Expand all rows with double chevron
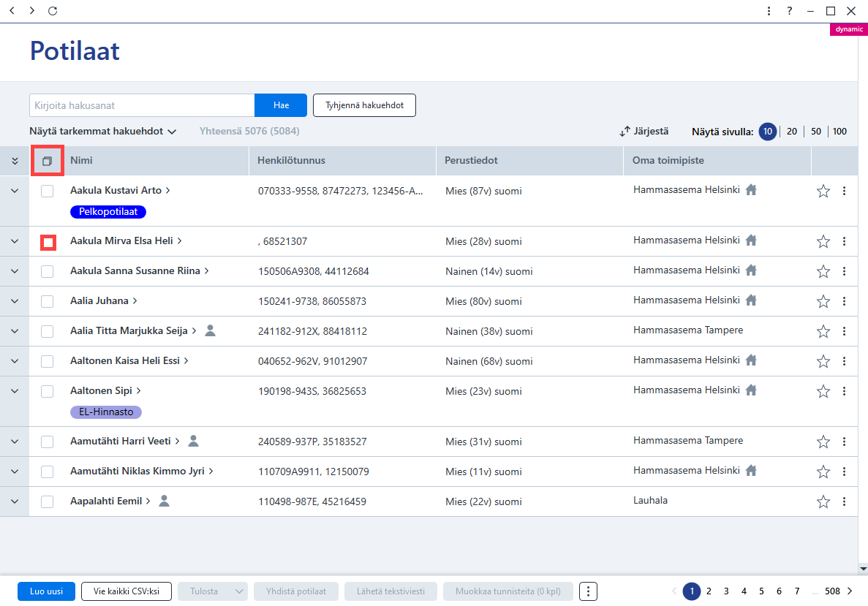 click(15, 161)
